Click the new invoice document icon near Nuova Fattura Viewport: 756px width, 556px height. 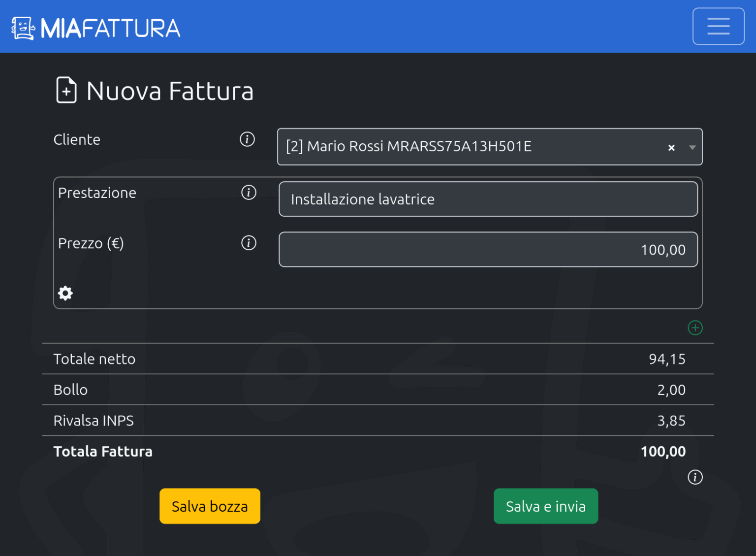(x=65, y=91)
